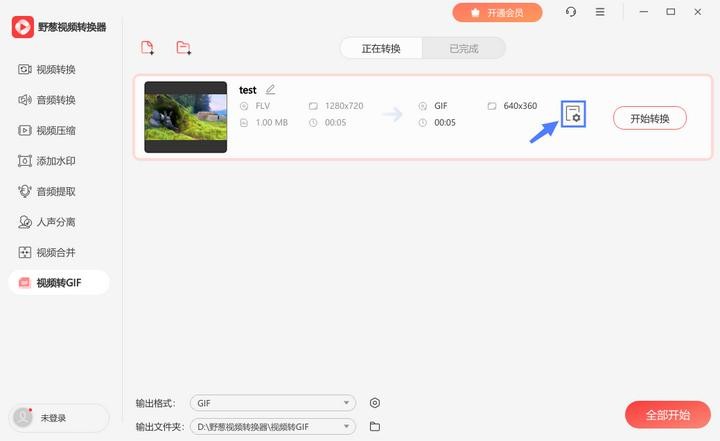Open the hamburger menu in title bar
The height and width of the screenshot is (441, 720).
[x=600, y=12]
